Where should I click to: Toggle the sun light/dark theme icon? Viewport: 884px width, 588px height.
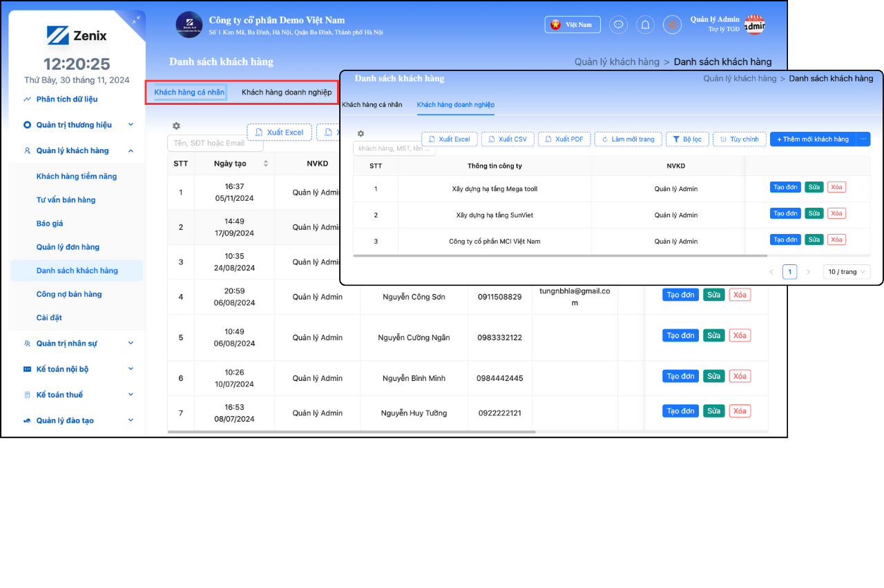coord(672,25)
